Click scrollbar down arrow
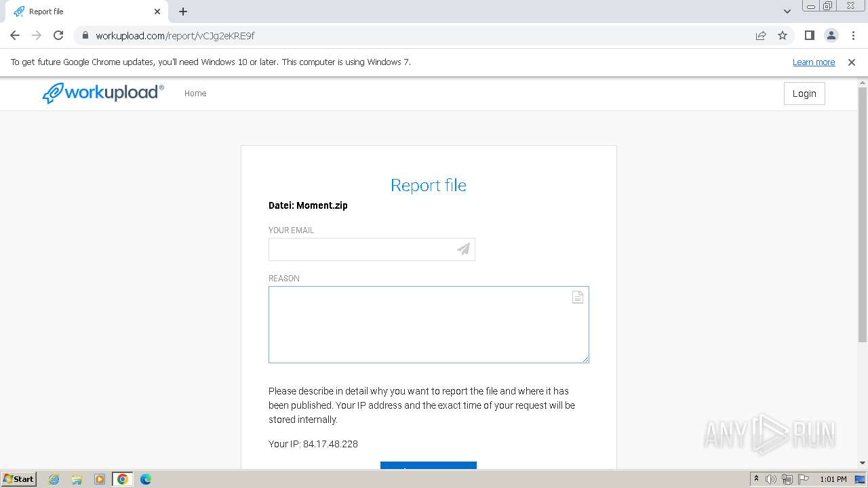868x488 pixels. [863, 464]
